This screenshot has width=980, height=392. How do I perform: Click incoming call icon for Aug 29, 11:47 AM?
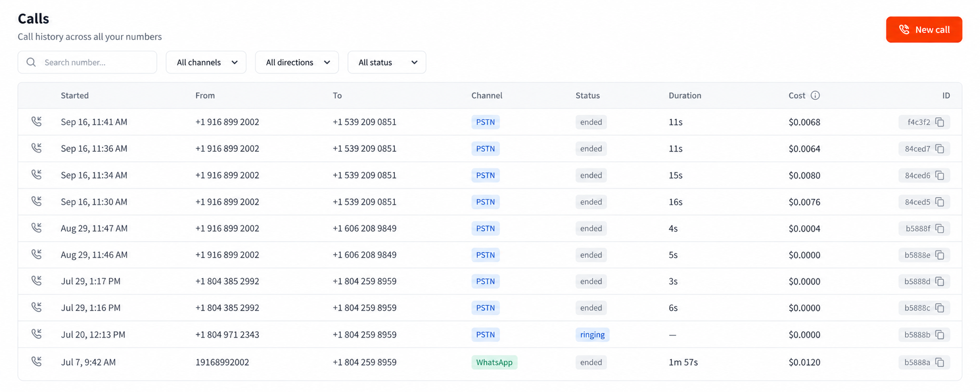click(37, 227)
